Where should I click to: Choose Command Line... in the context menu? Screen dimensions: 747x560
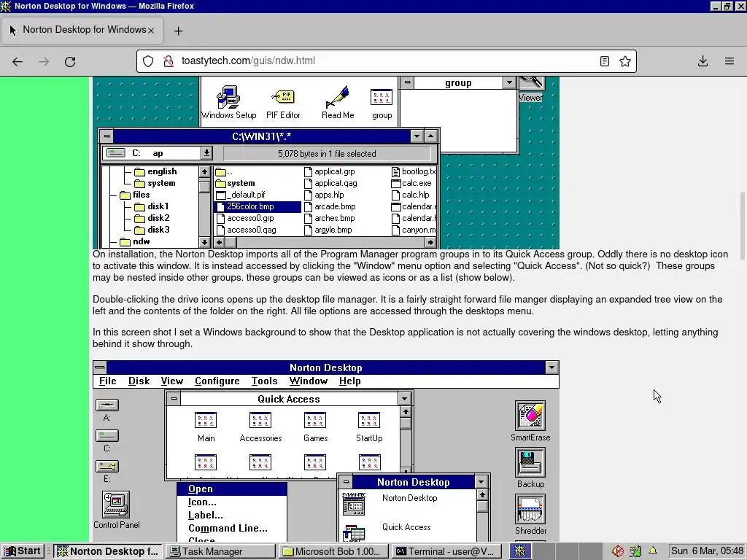232,528
